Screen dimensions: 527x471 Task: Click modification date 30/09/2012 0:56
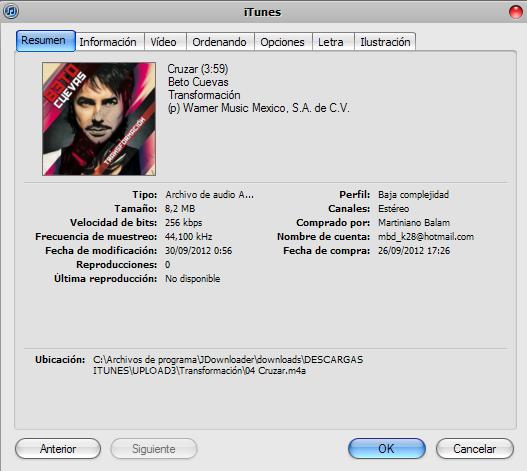click(198, 251)
